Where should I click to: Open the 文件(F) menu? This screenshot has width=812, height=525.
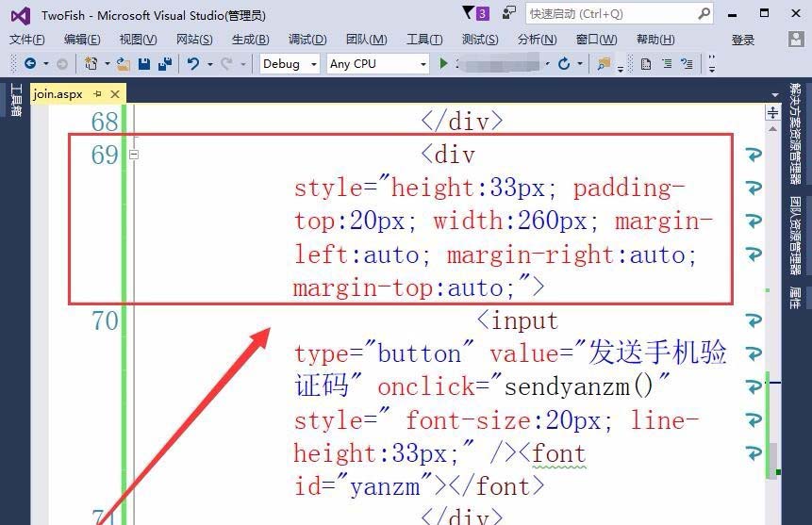coord(27,40)
